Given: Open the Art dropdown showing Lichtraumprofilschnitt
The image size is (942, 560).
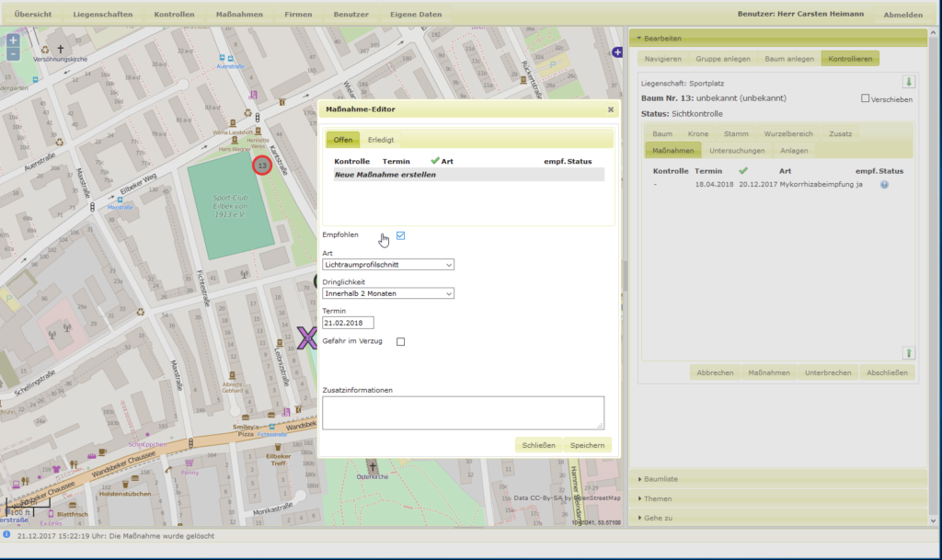Looking at the screenshot, I should (388, 265).
